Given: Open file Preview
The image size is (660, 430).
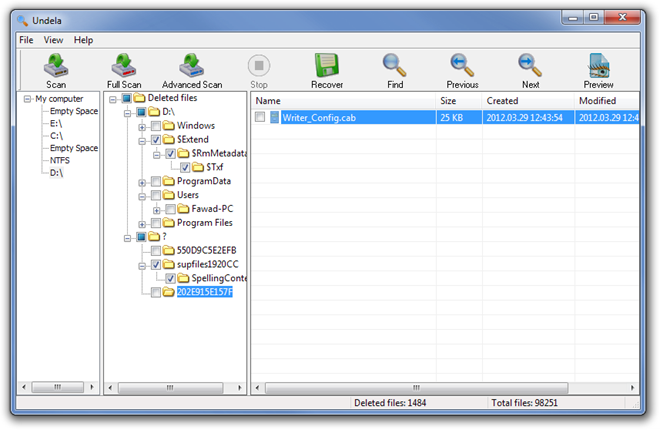Looking at the screenshot, I should pos(598,71).
